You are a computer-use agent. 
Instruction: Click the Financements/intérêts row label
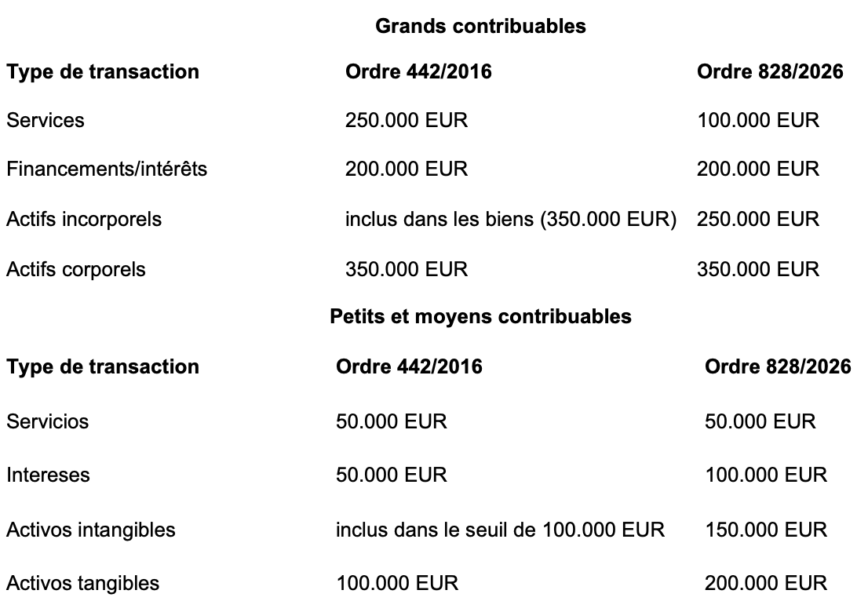(107, 169)
